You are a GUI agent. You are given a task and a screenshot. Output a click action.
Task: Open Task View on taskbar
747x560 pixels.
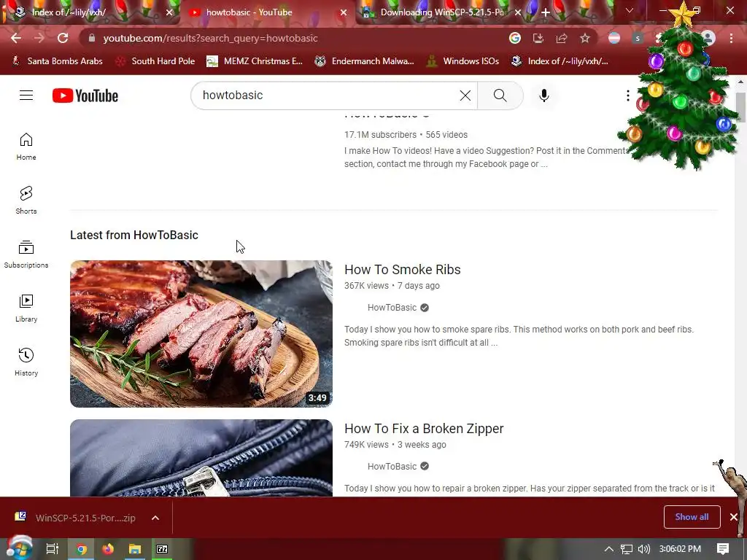(52, 549)
